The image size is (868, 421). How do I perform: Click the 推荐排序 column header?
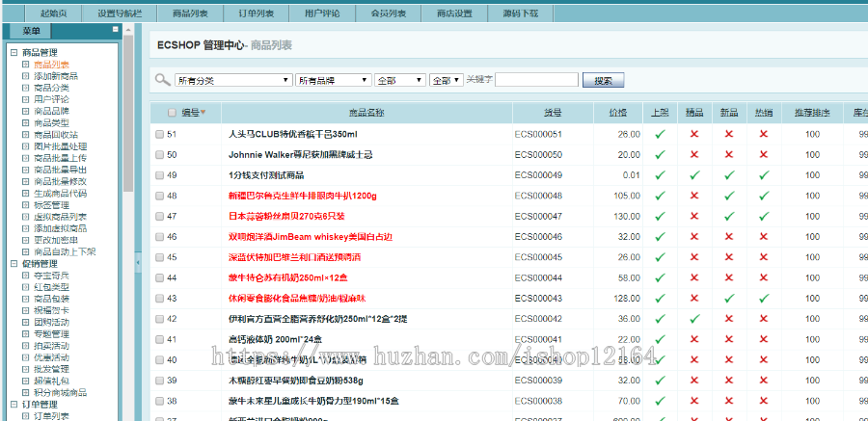point(813,113)
